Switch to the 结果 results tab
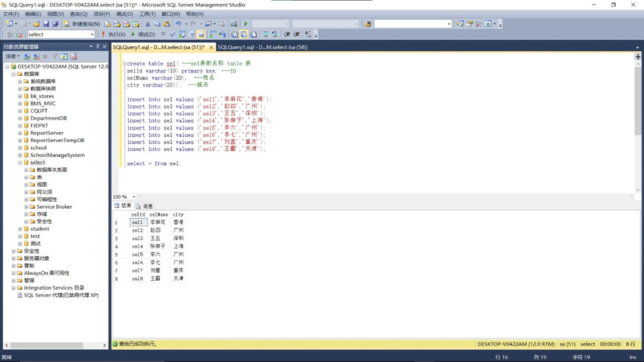 tap(123, 206)
